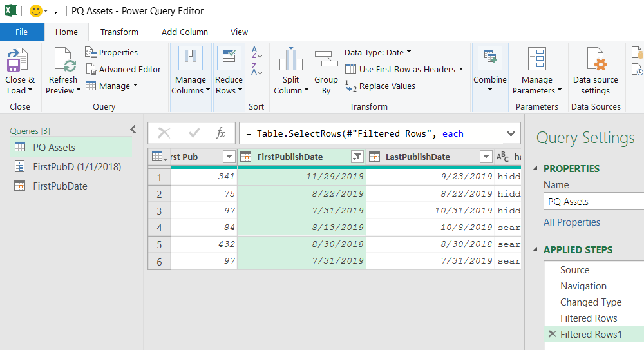Open the LastPublishDate filter dropdown

[x=486, y=157]
